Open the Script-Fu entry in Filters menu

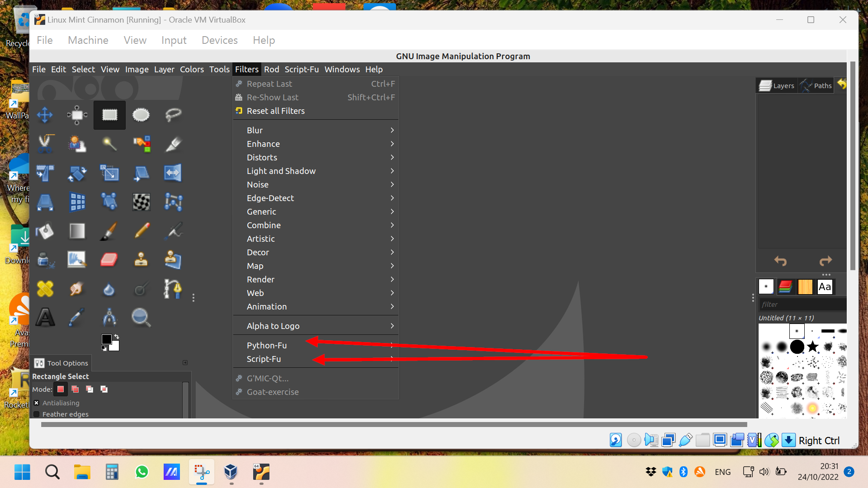coord(316,359)
